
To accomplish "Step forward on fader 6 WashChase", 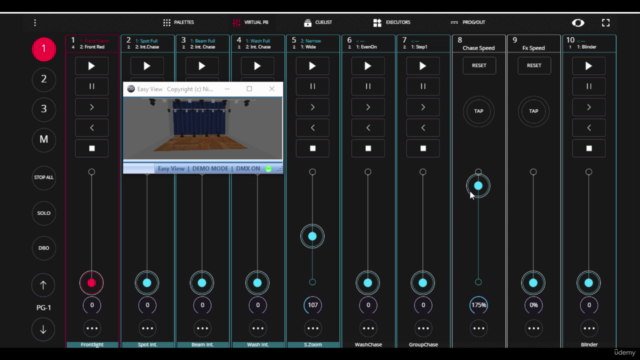I will pos(368,107).
